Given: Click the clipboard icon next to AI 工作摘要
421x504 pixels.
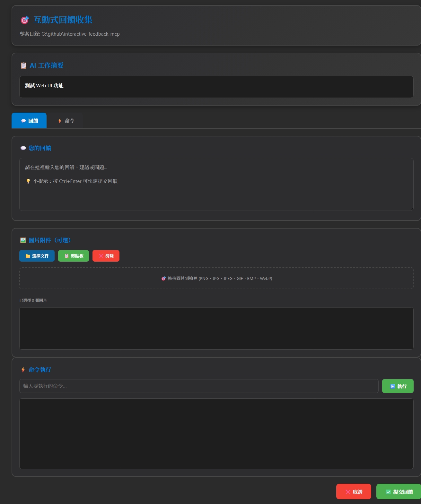Looking at the screenshot, I should tap(23, 65).
